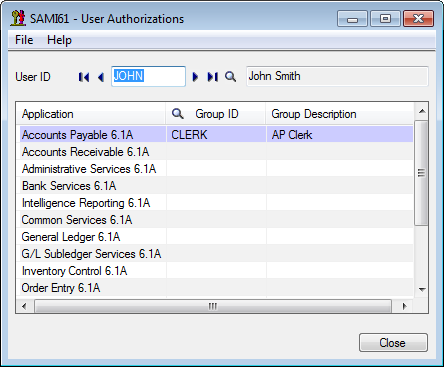This screenshot has width=444, height=367.
Task: Go to the next User ID record
Action: click(195, 77)
